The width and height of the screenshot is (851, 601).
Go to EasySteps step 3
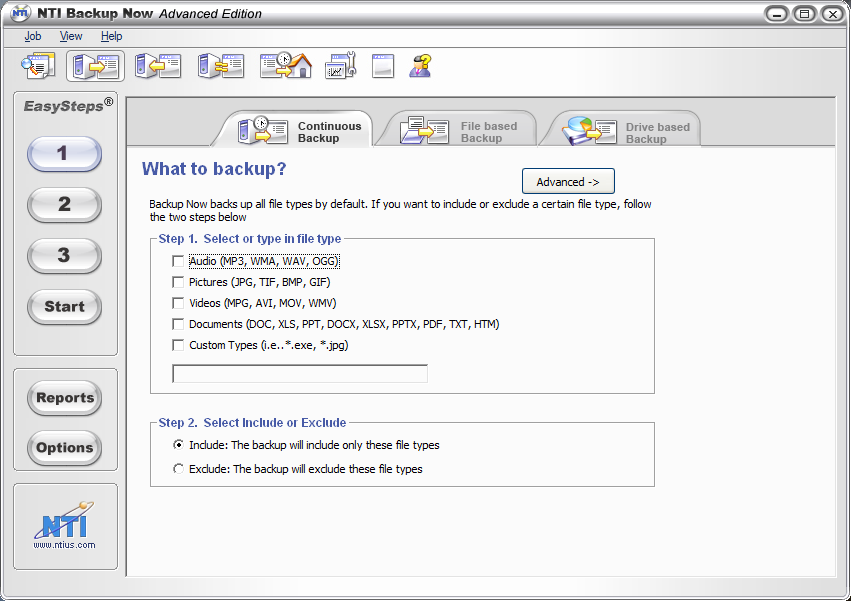click(x=64, y=256)
